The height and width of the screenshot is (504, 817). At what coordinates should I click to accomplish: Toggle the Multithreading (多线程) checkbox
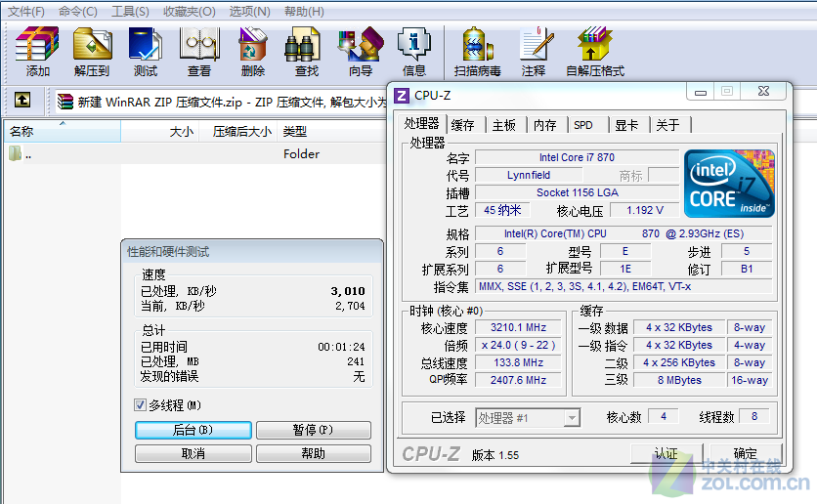tap(140, 404)
